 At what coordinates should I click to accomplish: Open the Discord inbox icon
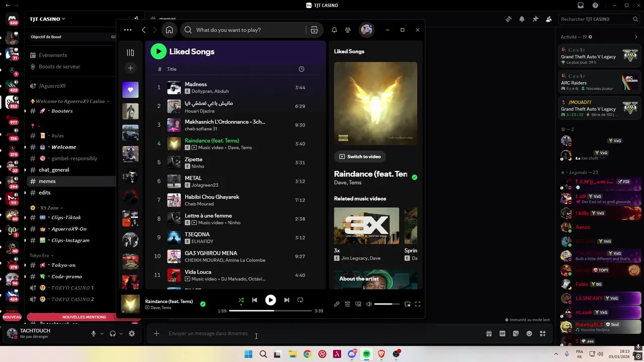[581, 6]
